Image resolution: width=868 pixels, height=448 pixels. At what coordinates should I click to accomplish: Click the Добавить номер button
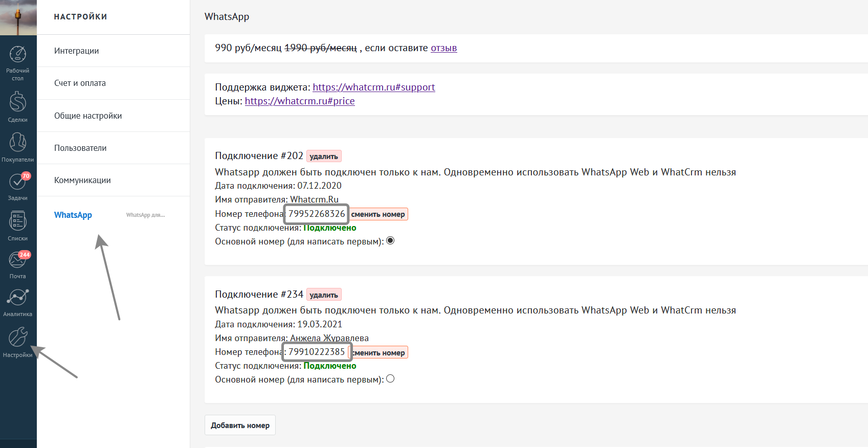240,425
